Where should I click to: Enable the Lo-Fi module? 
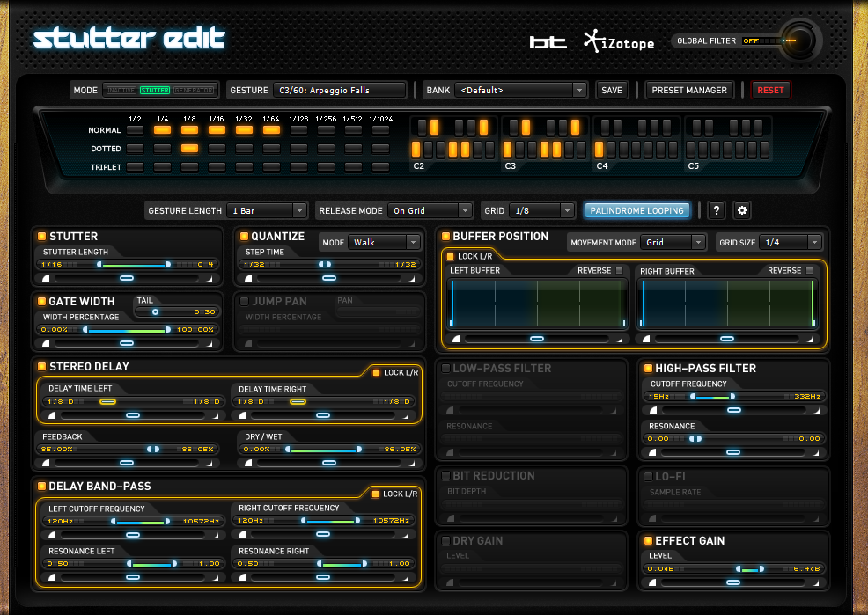[648, 476]
